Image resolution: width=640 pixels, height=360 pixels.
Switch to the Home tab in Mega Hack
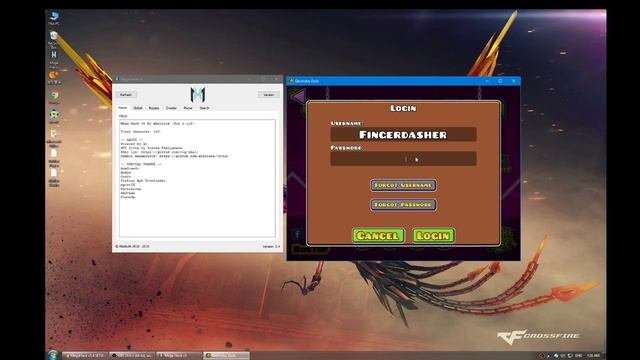coord(122,108)
